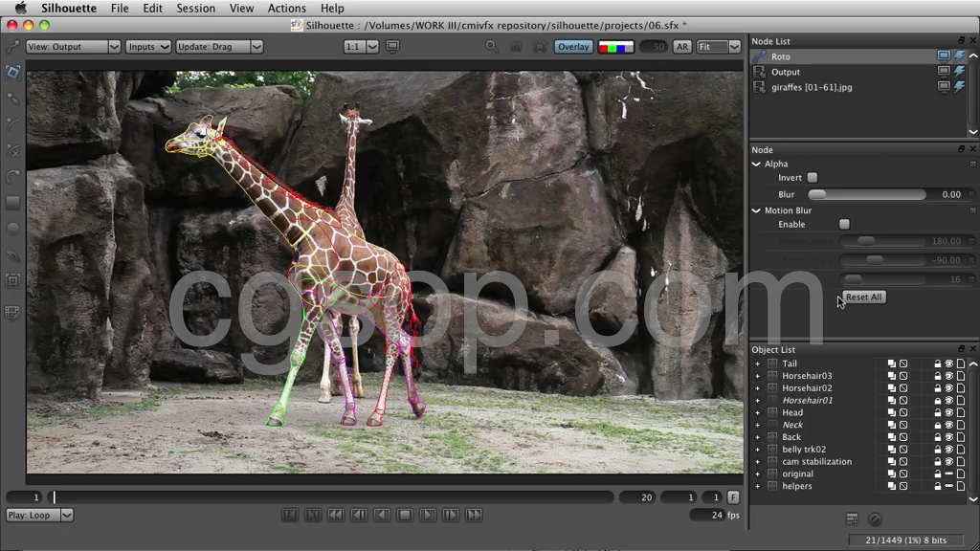Image resolution: width=980 pixels, height=551 pixels.
Task: Toggle the Overlay button
Action: coord(573,46)
